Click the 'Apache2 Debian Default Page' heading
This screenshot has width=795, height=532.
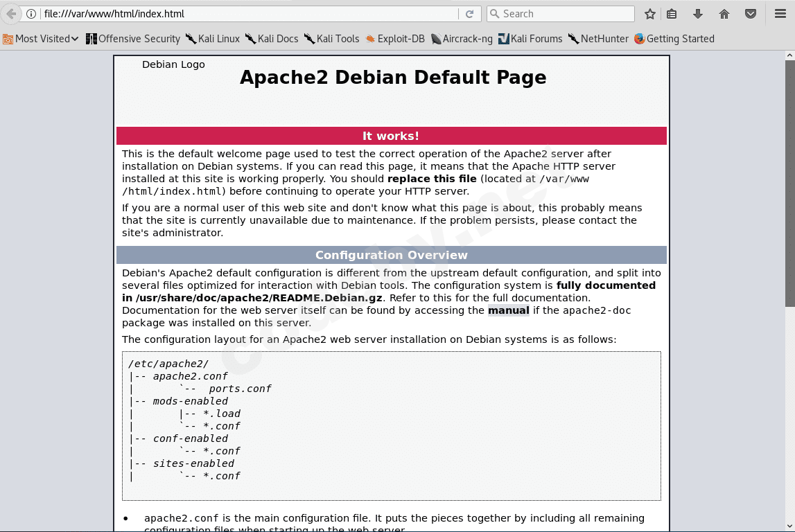pyautogui.click(x=393, y=77)
